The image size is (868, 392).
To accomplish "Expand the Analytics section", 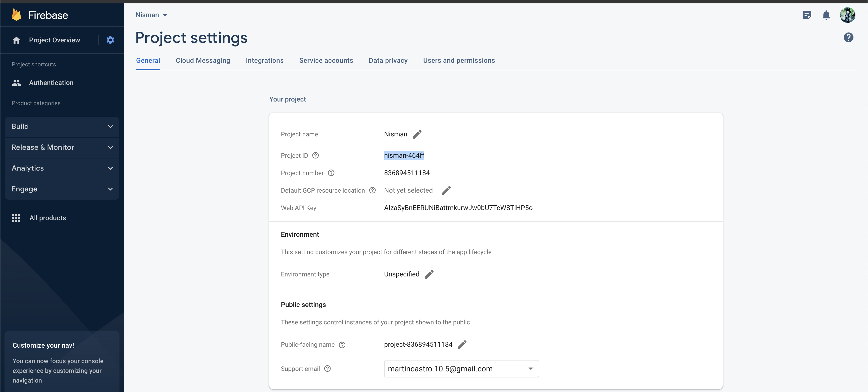I will click(62, 168).
